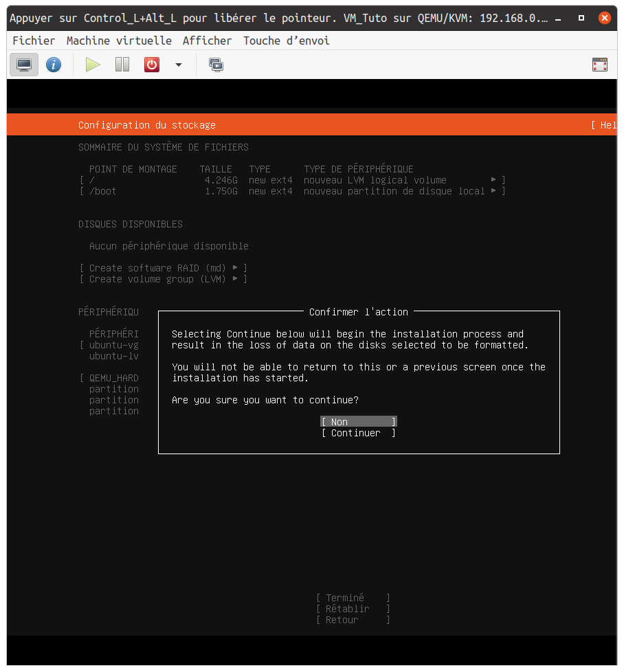The width and height of the screenshot is (624, 672).
Task: Open the snapshots manager icon
Action: point(216,65)
